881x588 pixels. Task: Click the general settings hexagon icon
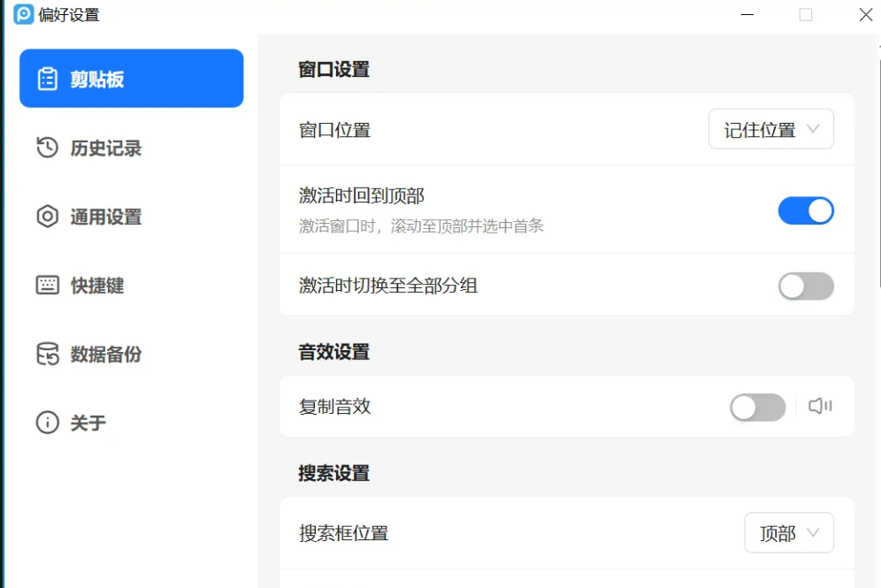(x=47, y=217)
